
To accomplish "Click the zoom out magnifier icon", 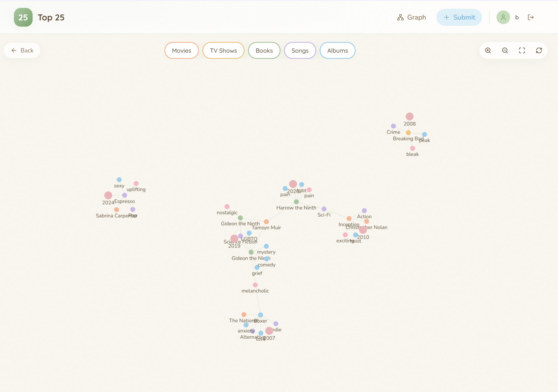I will [x=505, y=50].
